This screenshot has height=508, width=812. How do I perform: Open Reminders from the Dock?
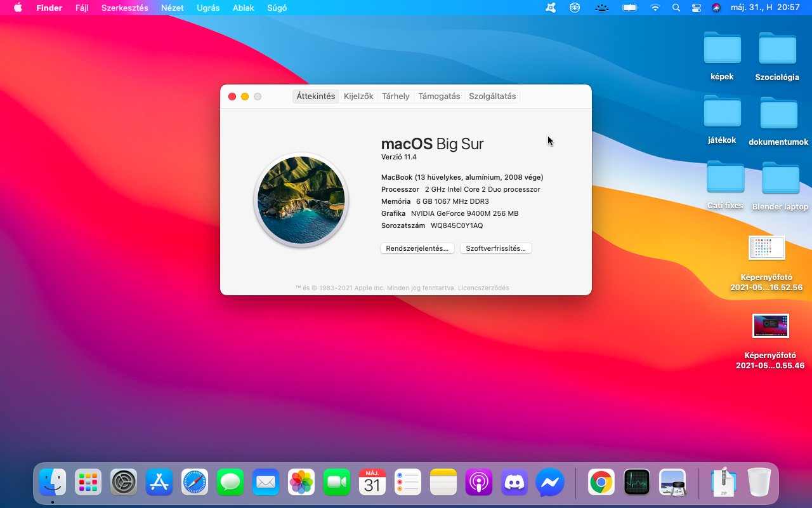(x=408, y=483)
